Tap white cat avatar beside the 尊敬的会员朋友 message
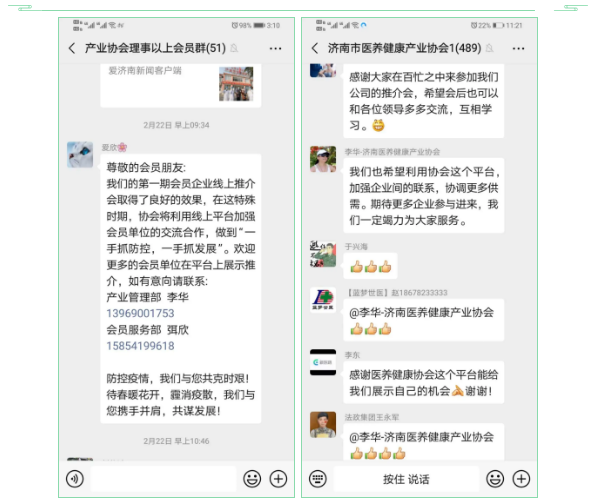Image resolution: width=598 pixels, height=499 pixels. coord(80,155)
